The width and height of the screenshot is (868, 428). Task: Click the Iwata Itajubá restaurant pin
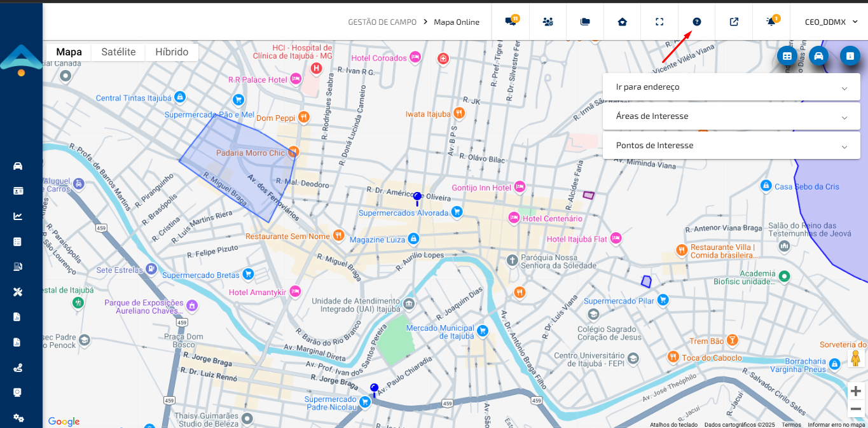tap(459, 113)
